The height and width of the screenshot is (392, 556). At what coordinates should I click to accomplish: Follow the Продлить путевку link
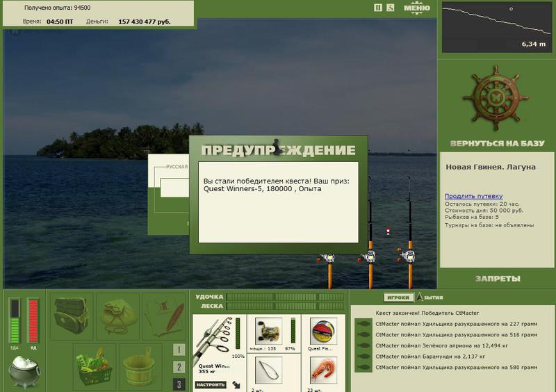pyautogui.click(x=473, y=196)
